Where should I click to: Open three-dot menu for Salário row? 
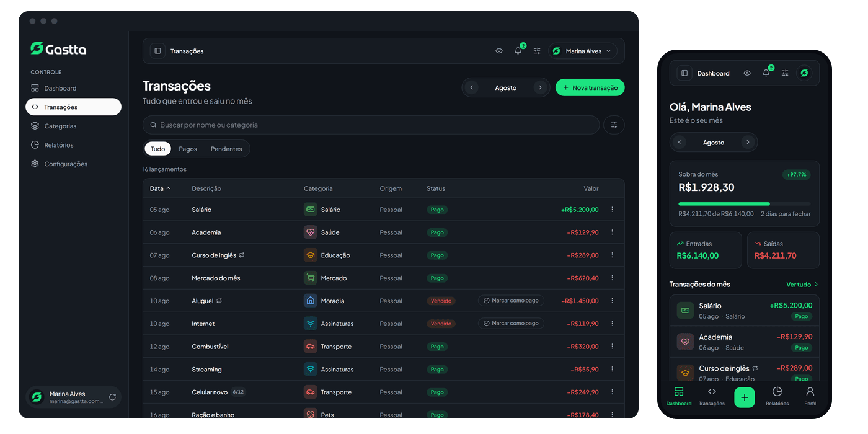pyautogui.click(x=612, y=210)
